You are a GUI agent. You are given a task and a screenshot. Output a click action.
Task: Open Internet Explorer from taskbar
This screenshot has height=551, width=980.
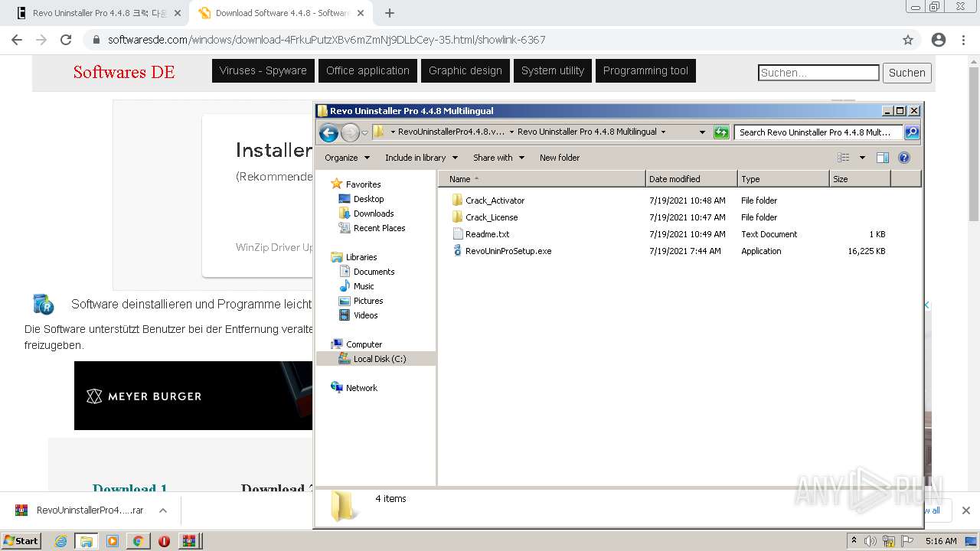(60, 541)
